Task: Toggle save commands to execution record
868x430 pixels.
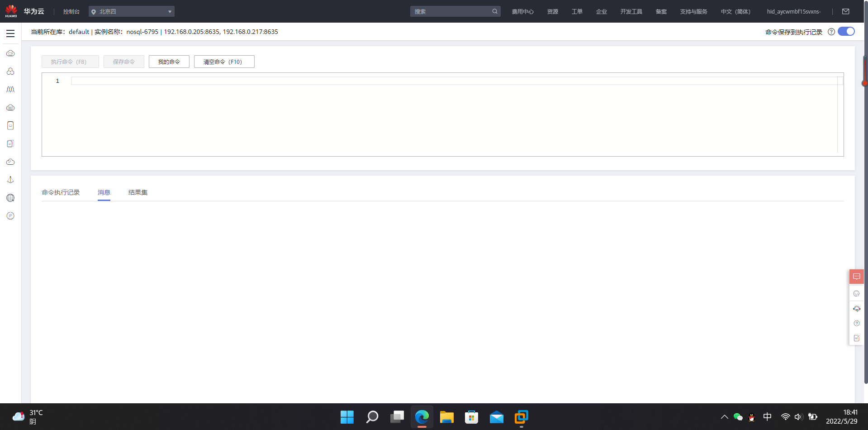Action: coord(846,31)
